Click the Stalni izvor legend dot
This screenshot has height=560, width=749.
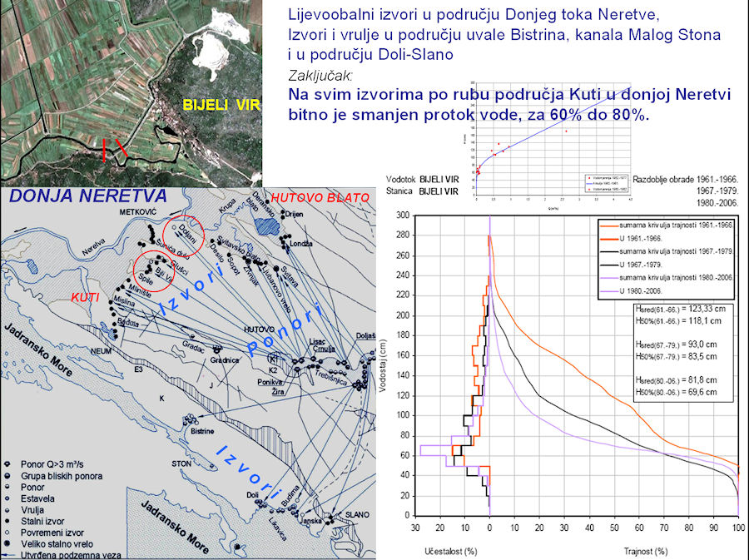pos(8,521)
